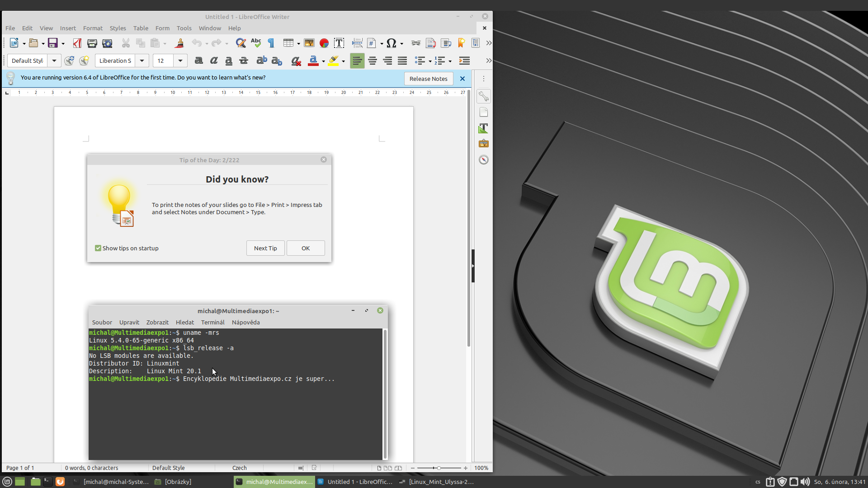Expand the font name dropdown
868x488 pixels.
[x=142, y=61]
